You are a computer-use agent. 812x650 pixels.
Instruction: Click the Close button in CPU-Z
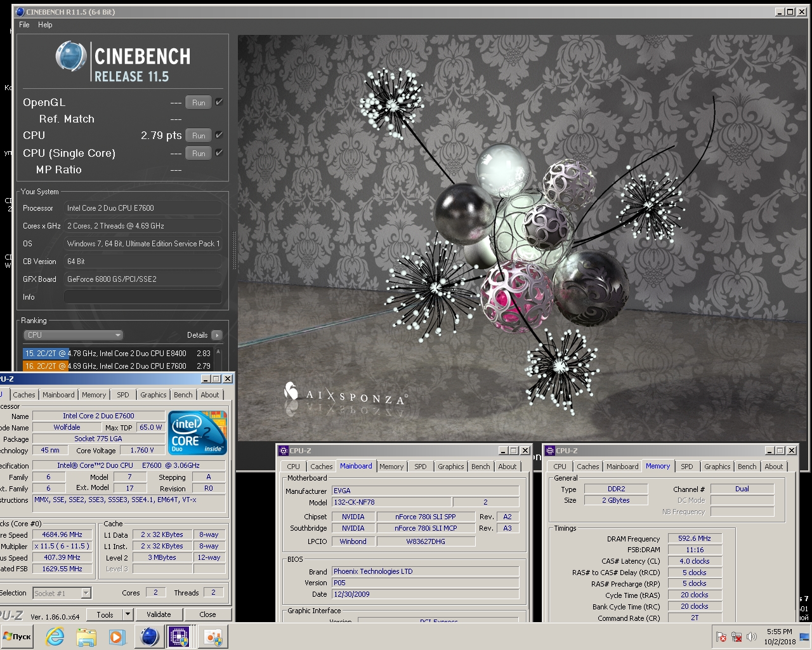click(x=207, y=614)
